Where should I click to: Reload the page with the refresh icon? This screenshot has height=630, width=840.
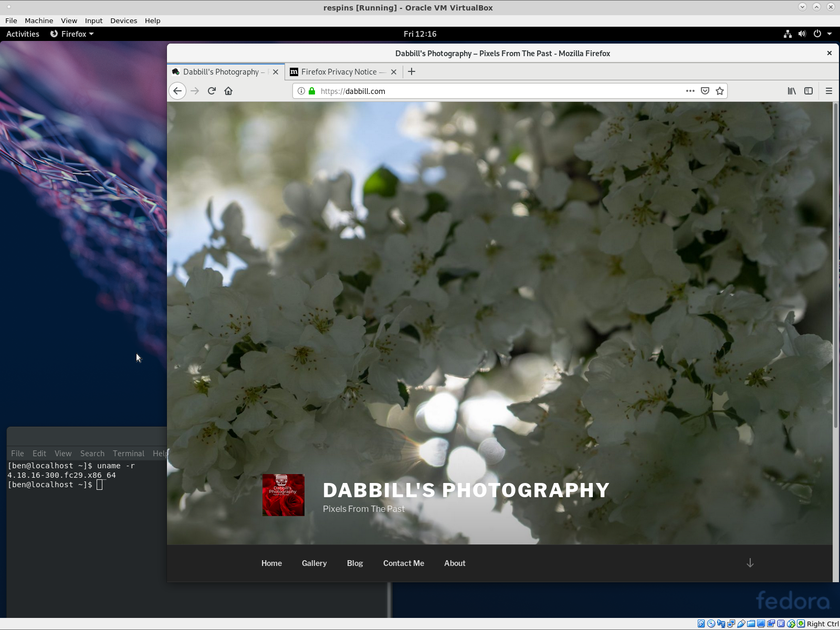tap(212, 91)
